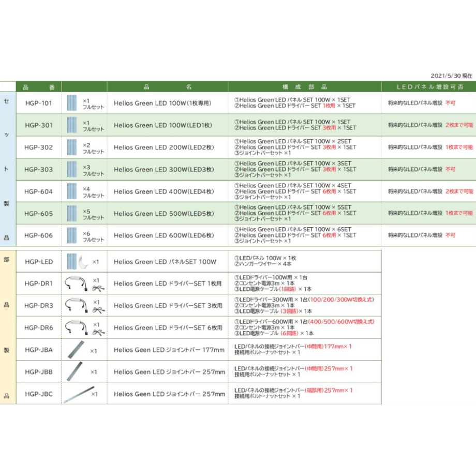Click the LED panel image in HGP-302 row
This screenshot has height=476, width=476.
point(72,147)
